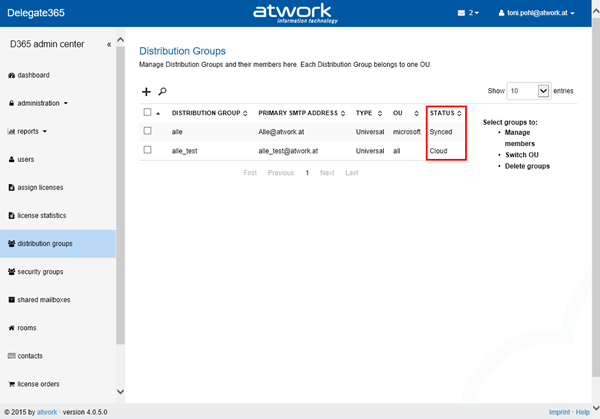Expand the reports menu
This screenshot has width=600, height=419.
pyautogui.click(x=28, y=131)
